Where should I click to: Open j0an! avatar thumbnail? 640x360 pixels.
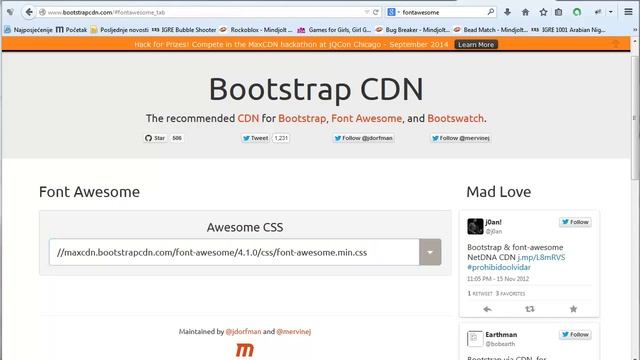point(475,226)
